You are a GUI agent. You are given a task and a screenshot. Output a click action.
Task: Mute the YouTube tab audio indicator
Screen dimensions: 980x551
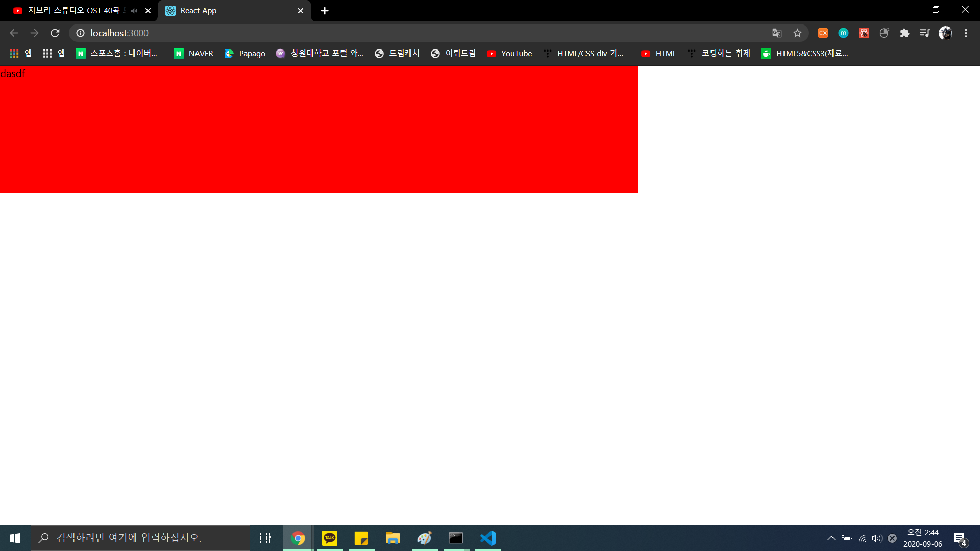[x=134, y=11]
